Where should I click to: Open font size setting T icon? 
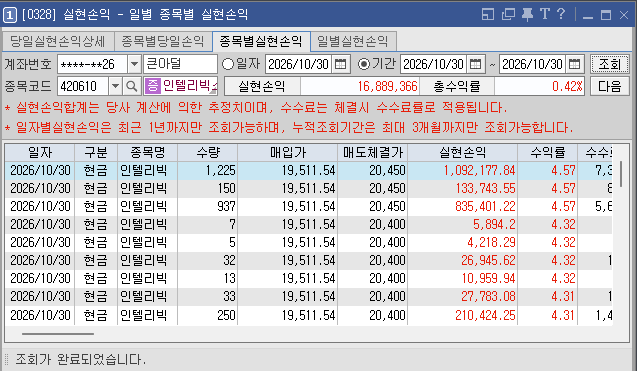click(x=545, y=14)
